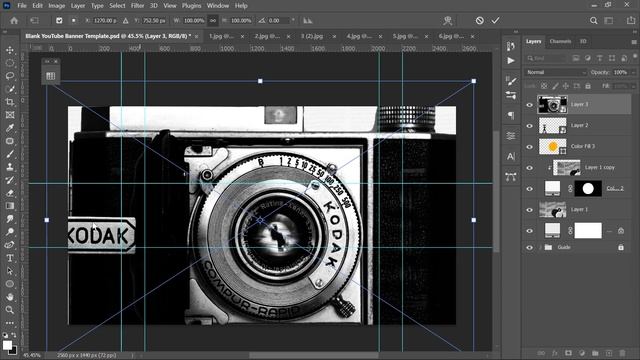
Task: Switch to the Channels tab
Action: [560, 41]
